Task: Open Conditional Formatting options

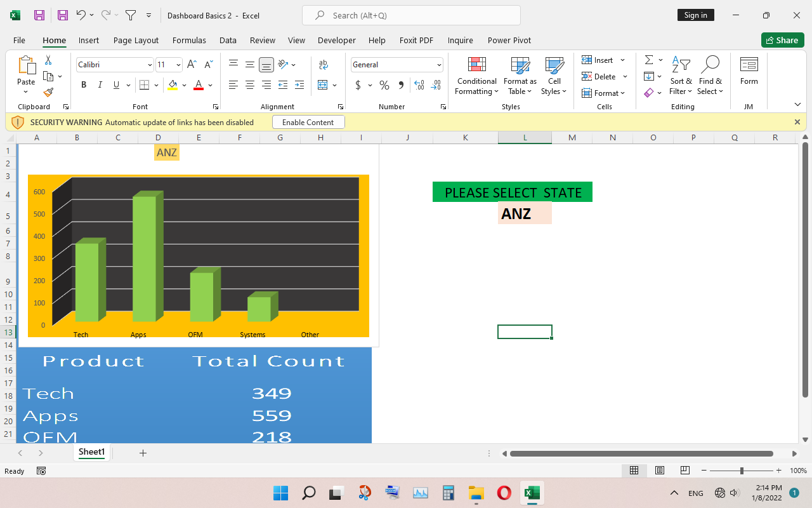Action: [476, 76]
